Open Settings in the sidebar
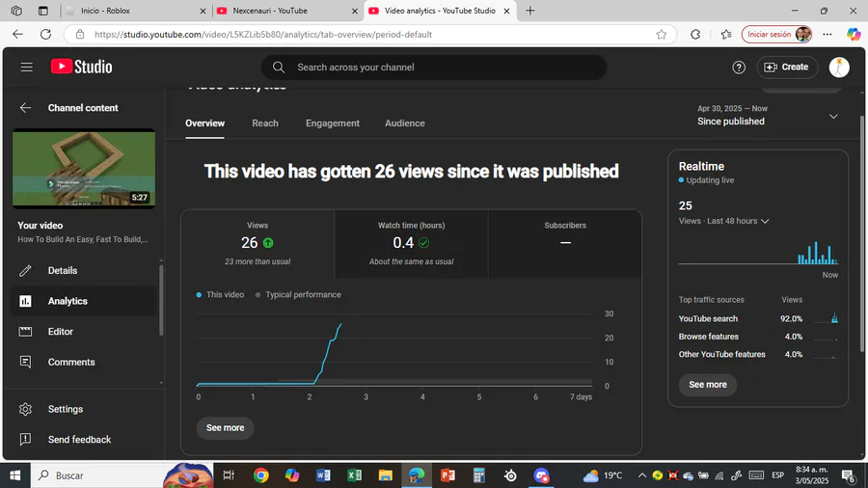The image size is (868, 488). (x=84, y=409)
